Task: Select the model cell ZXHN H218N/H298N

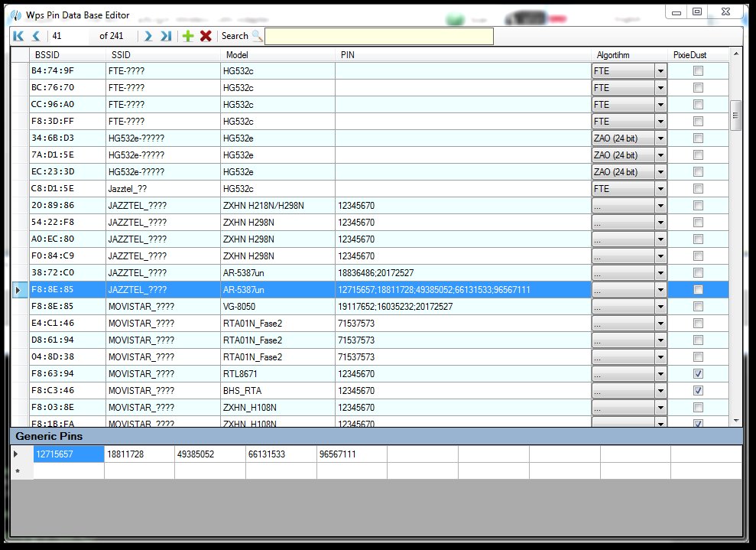Action: (277, 206)
